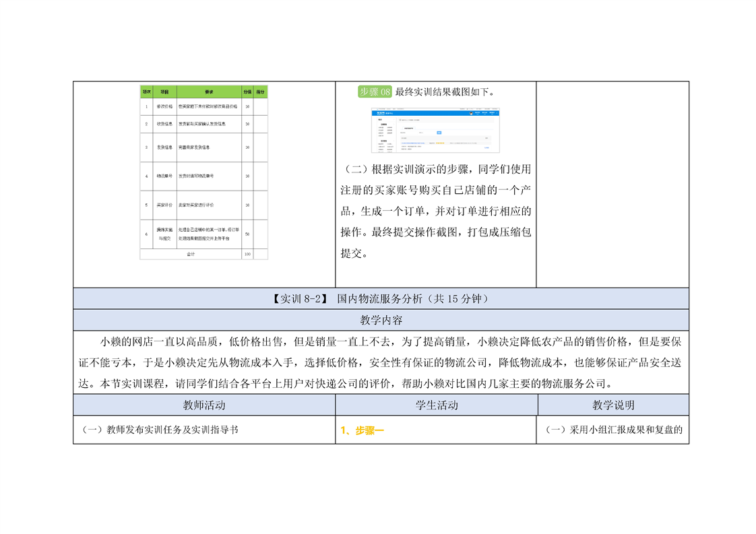Select the 物流单号 row item
Image resolution: width=756 pixels, height=534 pixels.
pos(164,176)
